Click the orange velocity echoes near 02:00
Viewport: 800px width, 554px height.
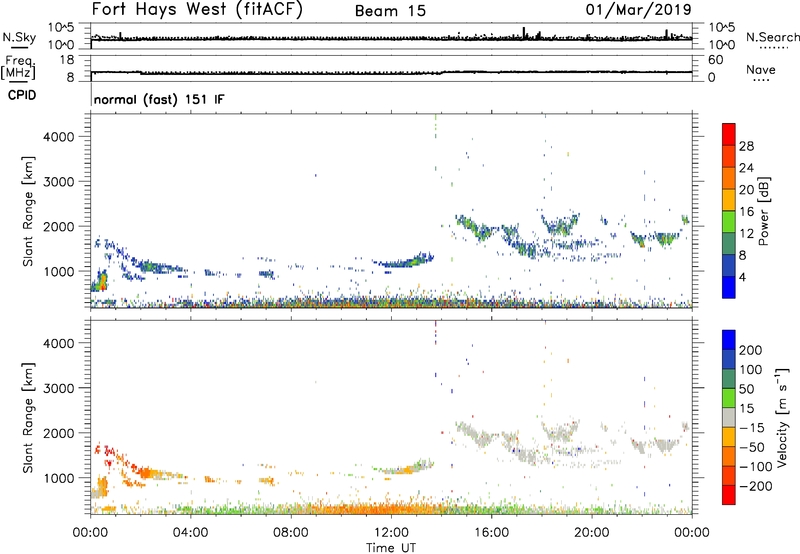coord(148,473)
